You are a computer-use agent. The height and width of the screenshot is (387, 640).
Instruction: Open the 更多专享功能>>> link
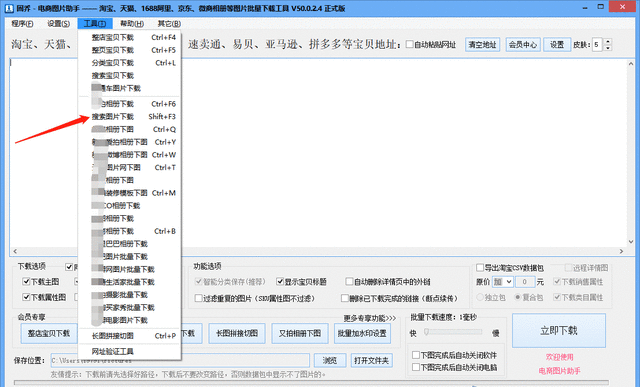point(369,318)
